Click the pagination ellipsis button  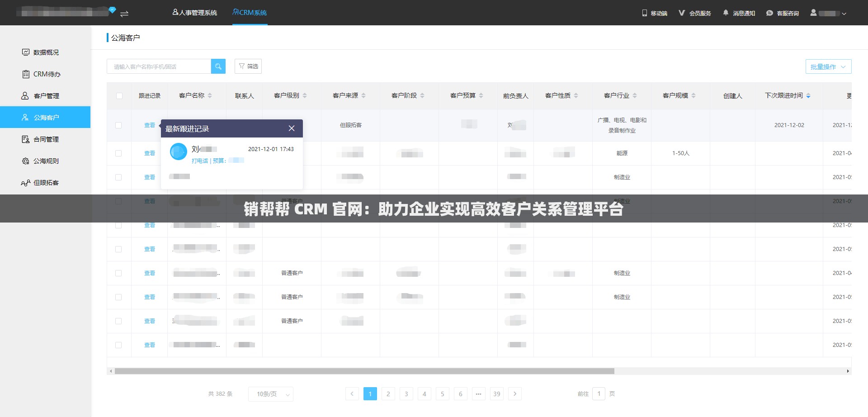click(x=479, y=394)
